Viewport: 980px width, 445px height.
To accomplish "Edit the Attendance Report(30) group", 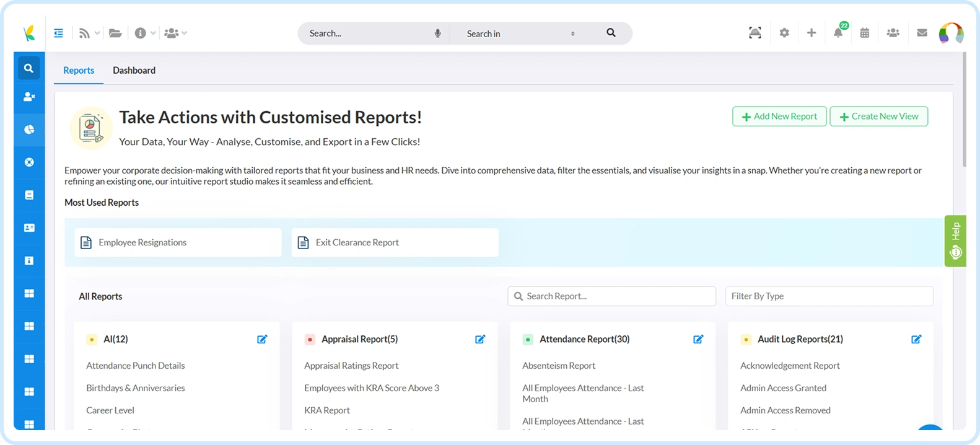I will (698, 339).
